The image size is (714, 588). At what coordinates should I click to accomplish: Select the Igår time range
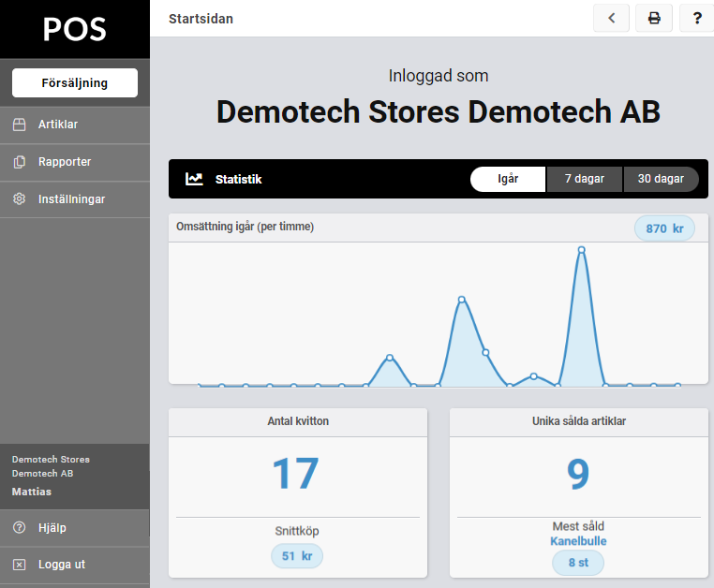pyautogui.click(x=507, y=179)
